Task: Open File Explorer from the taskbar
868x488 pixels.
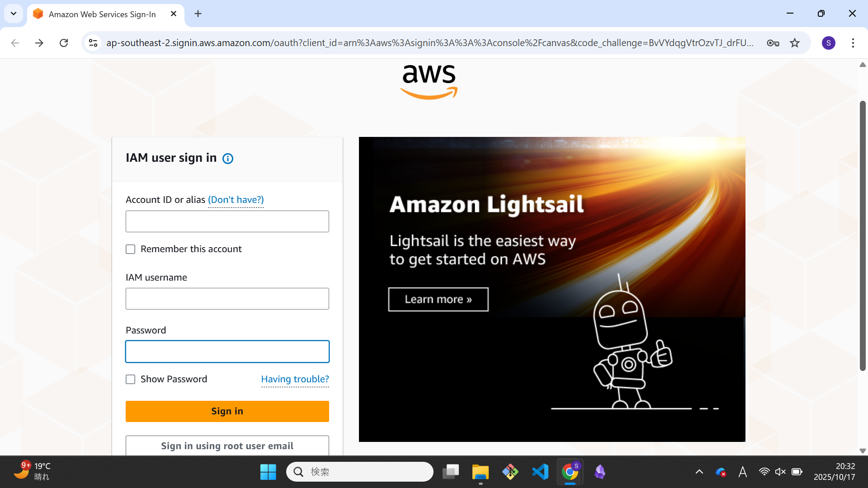Action: (480, 472)
